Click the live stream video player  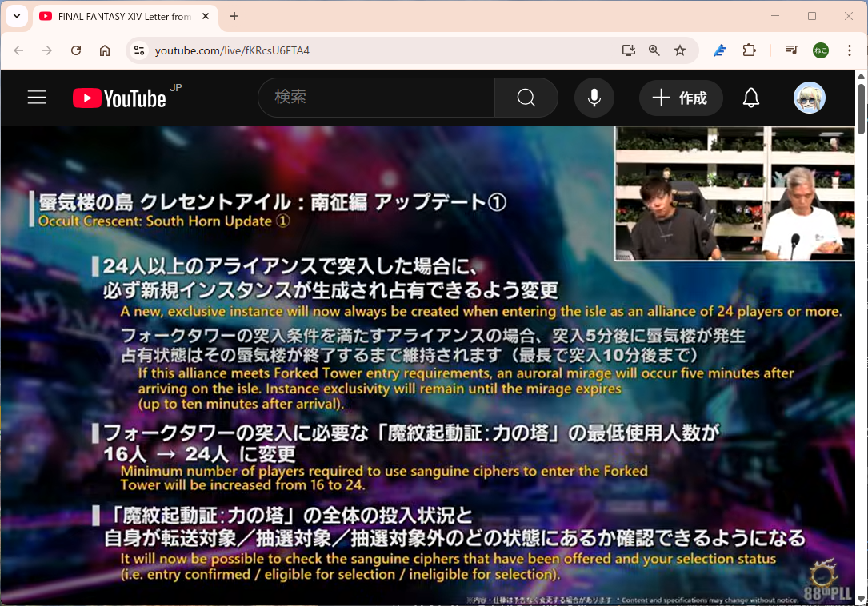[428, 365]
